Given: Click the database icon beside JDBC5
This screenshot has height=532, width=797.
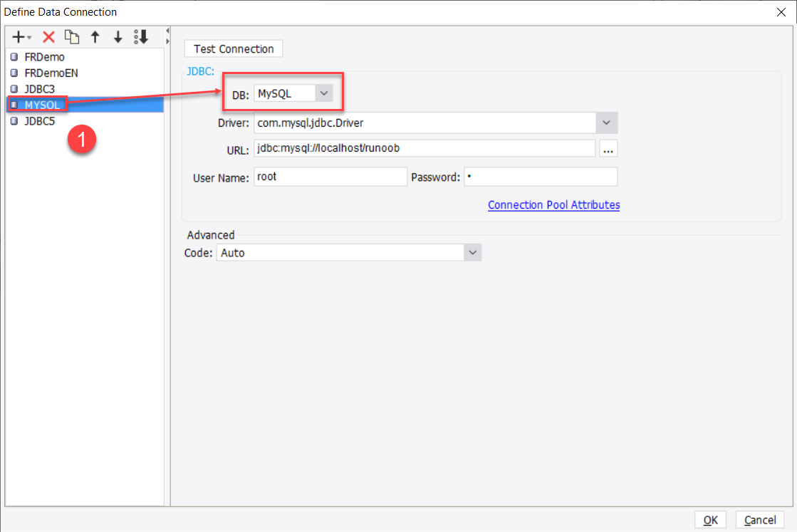Looking at the screenshot, I should (15, 120).
